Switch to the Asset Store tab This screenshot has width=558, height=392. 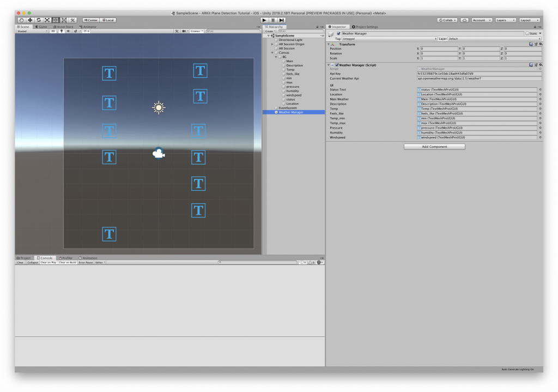pyautogui.click(x=63, y=27)
